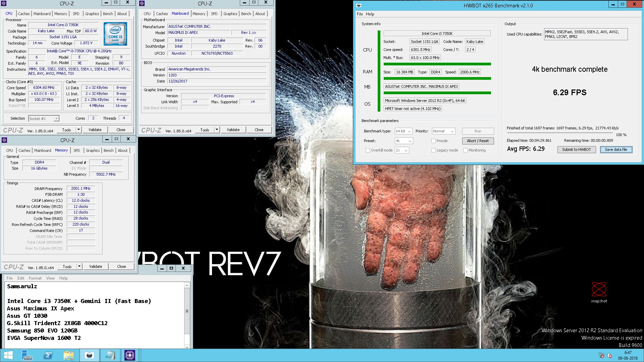Click the Windows Start button
The image size is (644, 362).
[8, 355]
